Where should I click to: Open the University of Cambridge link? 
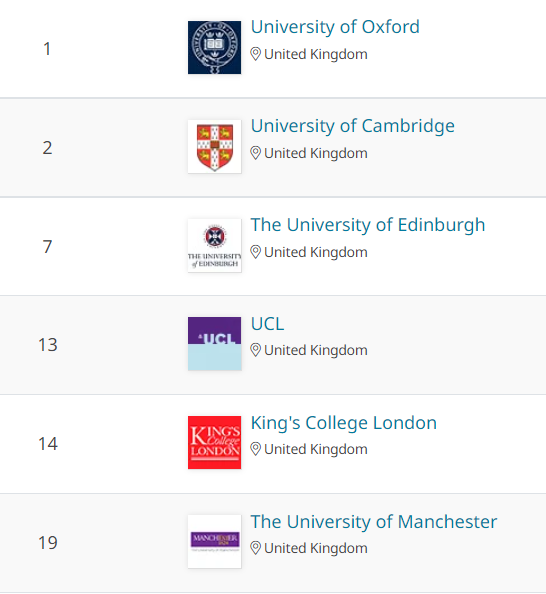pyautogui.click(x=352, y=126)
